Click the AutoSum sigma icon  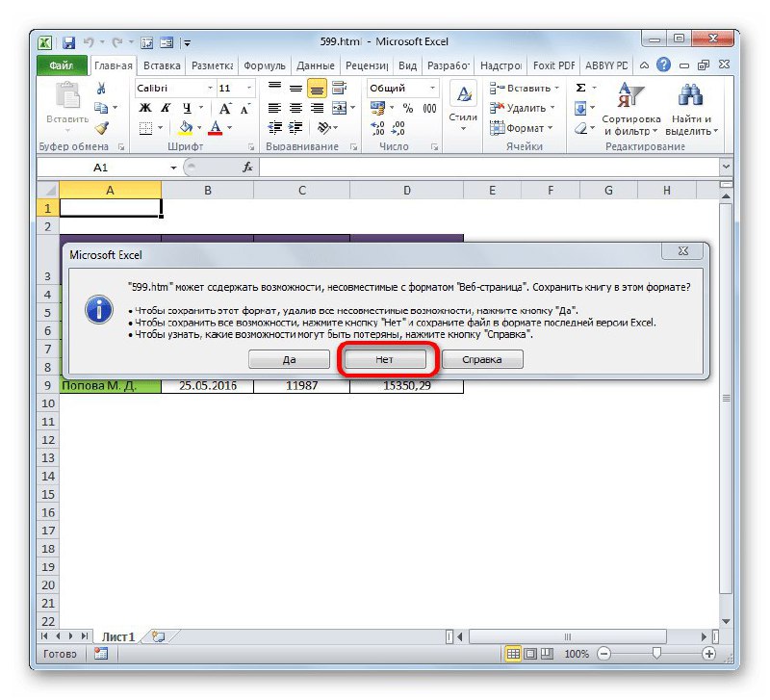pos(581,88)
